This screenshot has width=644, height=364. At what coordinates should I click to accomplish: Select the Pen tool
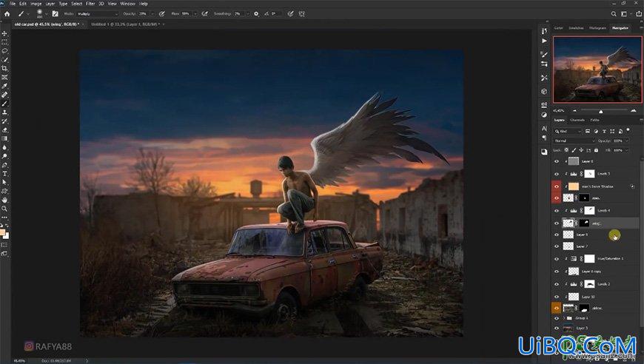tap(4, 165)
